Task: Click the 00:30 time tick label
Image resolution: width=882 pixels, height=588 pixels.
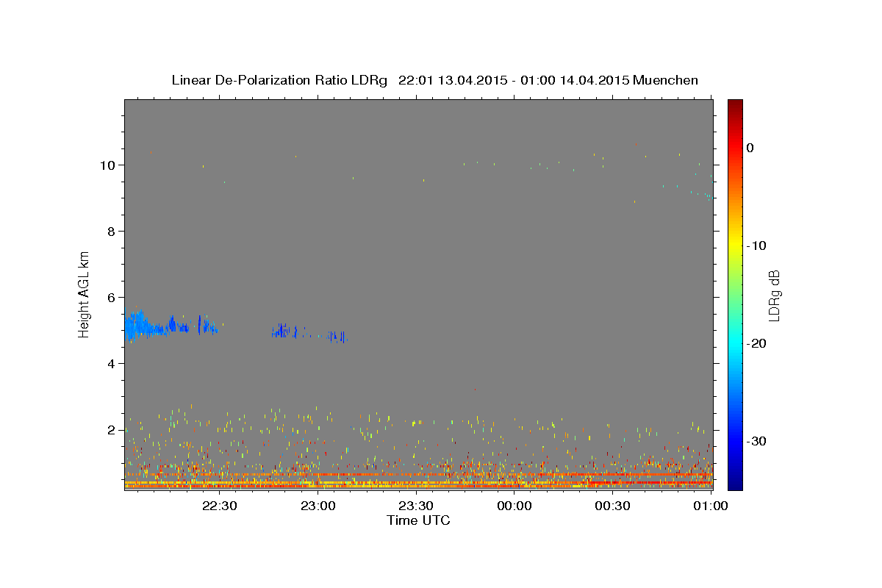Action: 612,506
